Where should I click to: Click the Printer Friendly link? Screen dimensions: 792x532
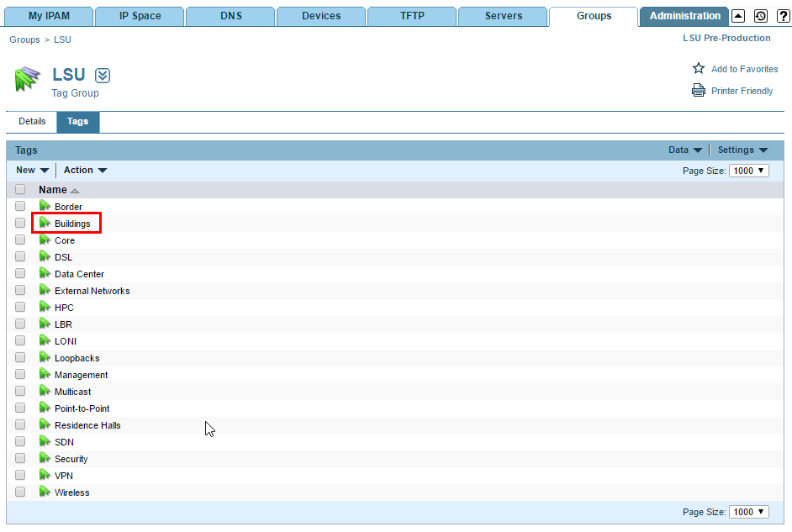tap(742, 91)
